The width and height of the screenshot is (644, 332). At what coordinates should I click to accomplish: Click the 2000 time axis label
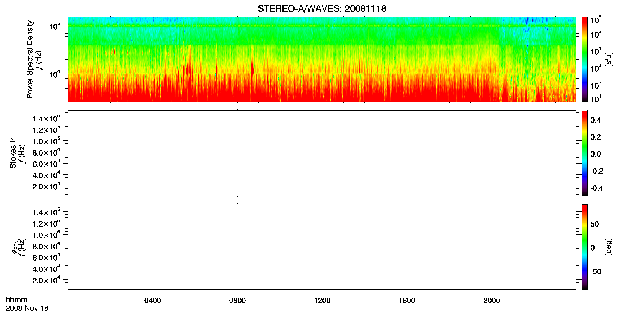[x=492, y=301]
